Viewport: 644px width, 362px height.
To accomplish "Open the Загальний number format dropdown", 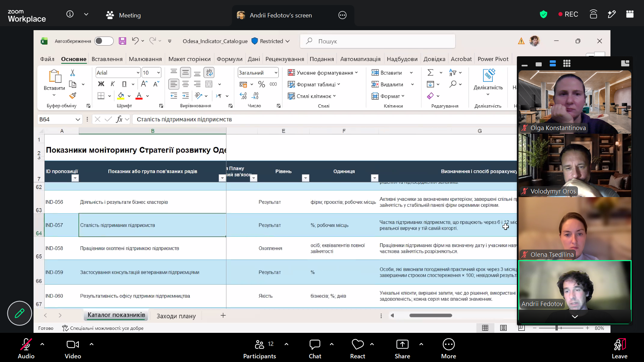I will click(276, 73).
